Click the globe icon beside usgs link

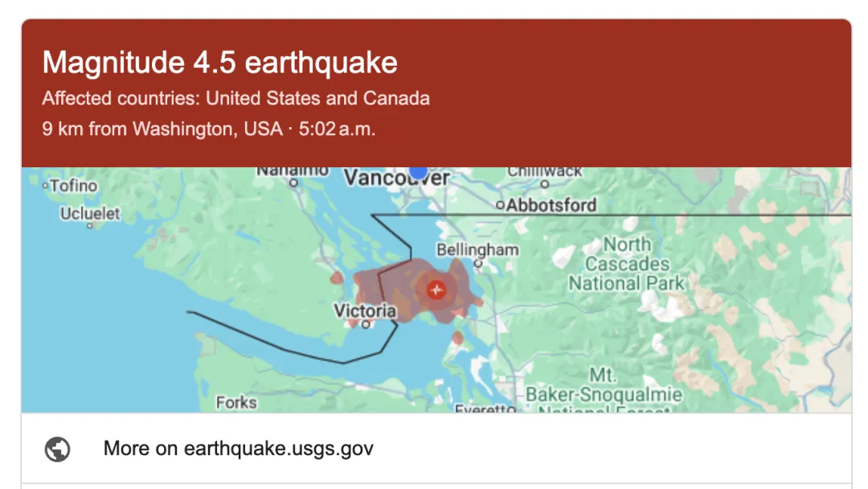pyautogui.click(x=58, y=449)
